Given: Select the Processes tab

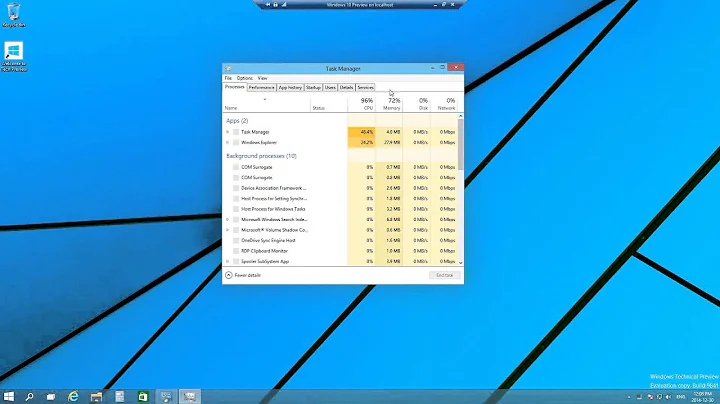Looking at the screenshot, I should point(235,87).
